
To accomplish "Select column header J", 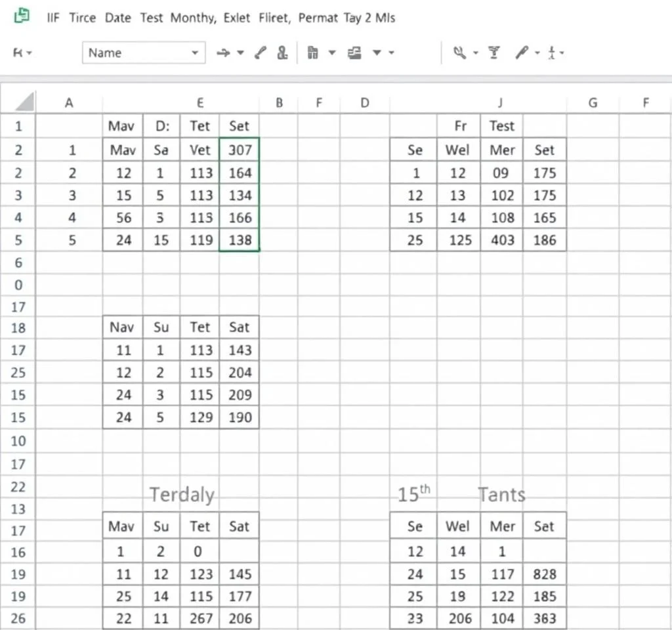I will click(500, 102).
